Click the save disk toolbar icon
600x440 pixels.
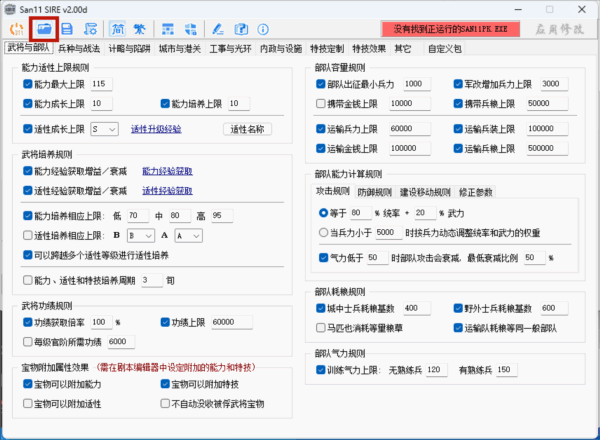66,29
